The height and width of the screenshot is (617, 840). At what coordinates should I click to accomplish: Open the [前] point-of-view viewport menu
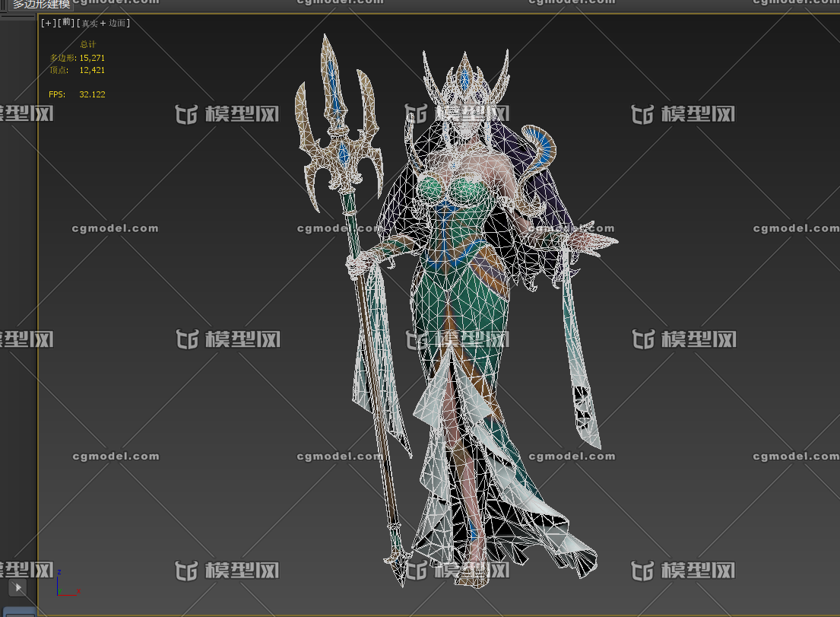pyautogui.click(x=66, y=23)
